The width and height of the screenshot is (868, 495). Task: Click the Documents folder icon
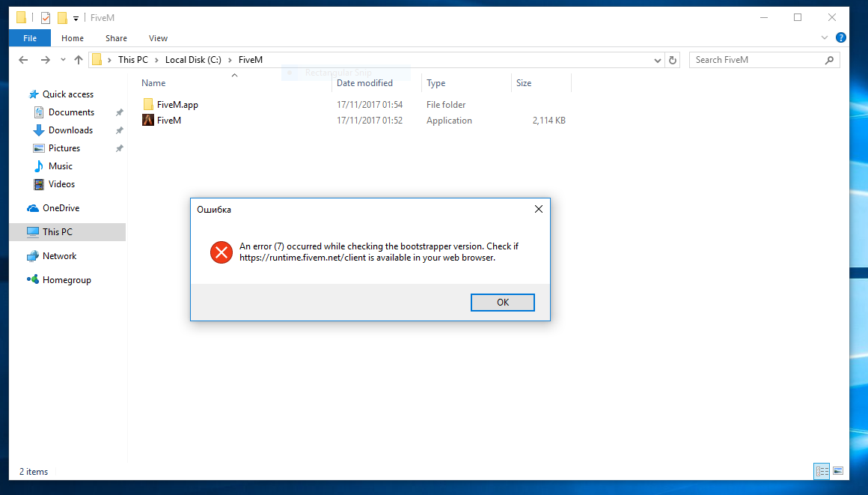(x=39, y=112)
